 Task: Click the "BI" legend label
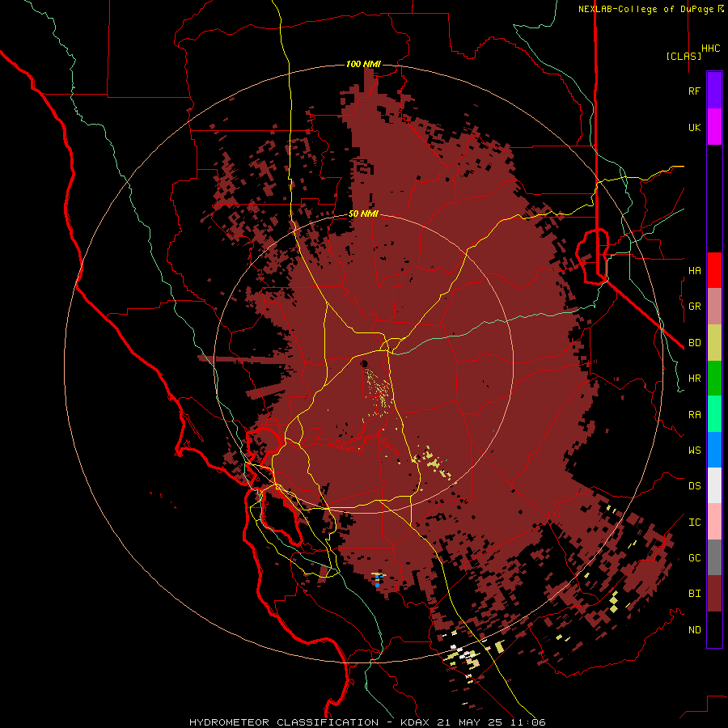694,594
